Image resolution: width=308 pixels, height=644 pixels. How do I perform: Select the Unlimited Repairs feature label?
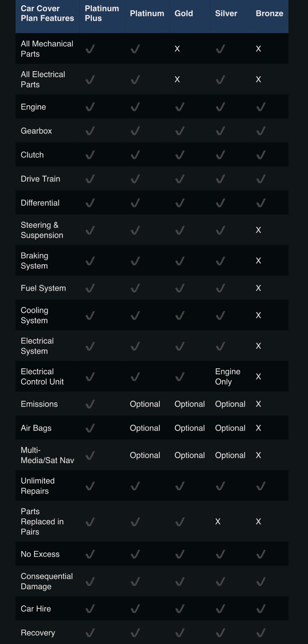38,486
